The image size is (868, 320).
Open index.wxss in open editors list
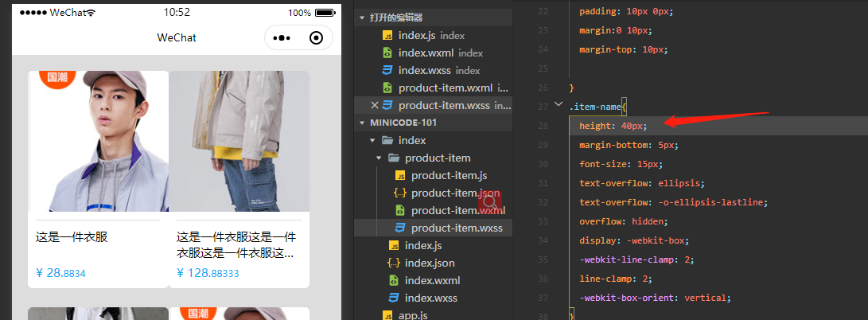pyautogui.click(x=434, y=70)
